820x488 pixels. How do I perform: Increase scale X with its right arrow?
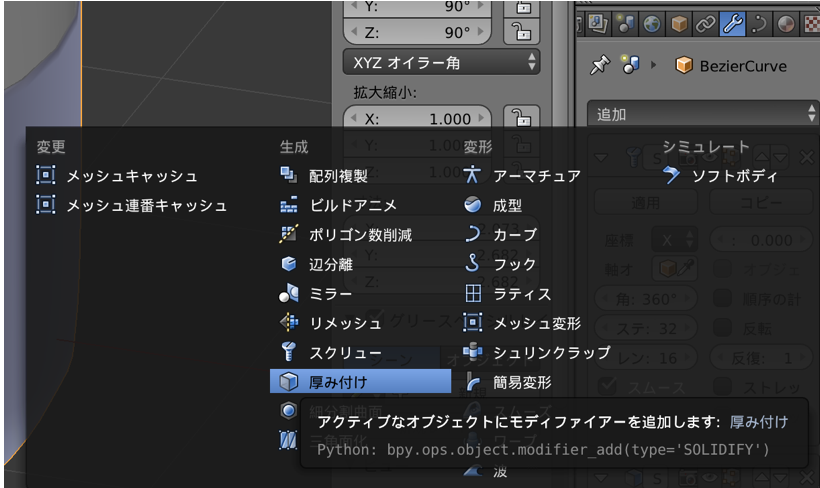(481, 118)
